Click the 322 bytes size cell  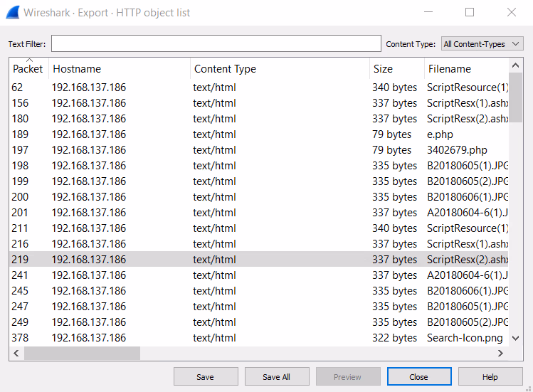coord(394,338)
